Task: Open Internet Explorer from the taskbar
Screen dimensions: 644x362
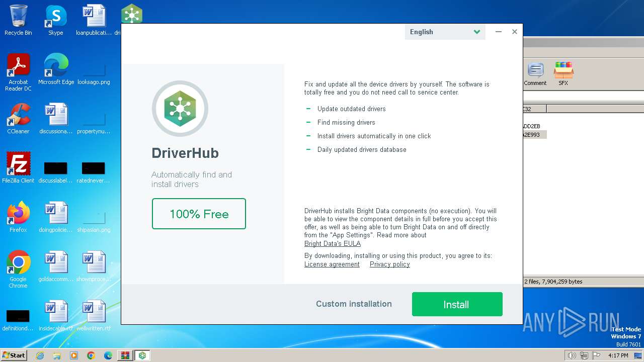Action: [x=40, y=355]
